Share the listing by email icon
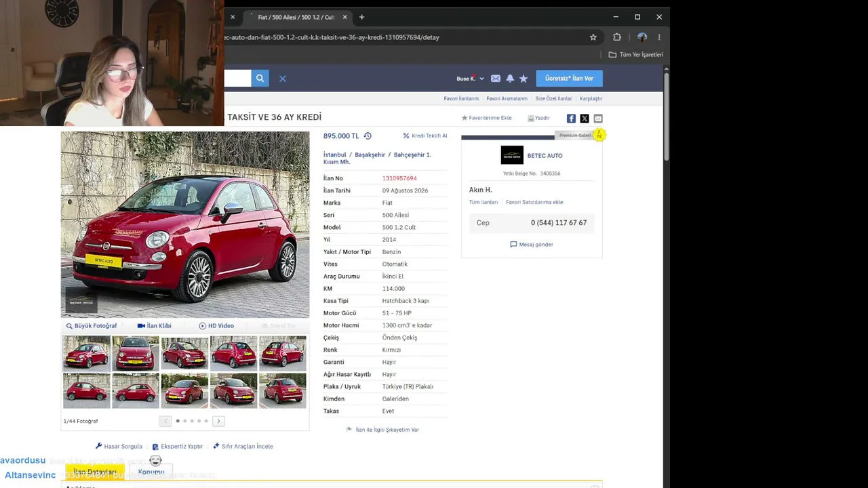Viewport: 868px width, 488px height. pyautogui.click(x=598, y=119)
